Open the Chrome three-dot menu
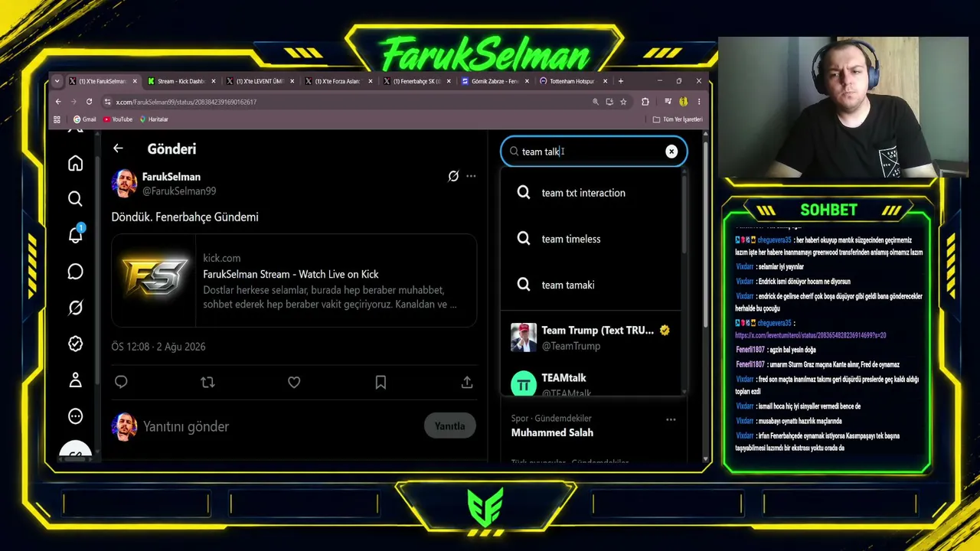Screen dimensions: 980x551 click(x=698, y=102)
